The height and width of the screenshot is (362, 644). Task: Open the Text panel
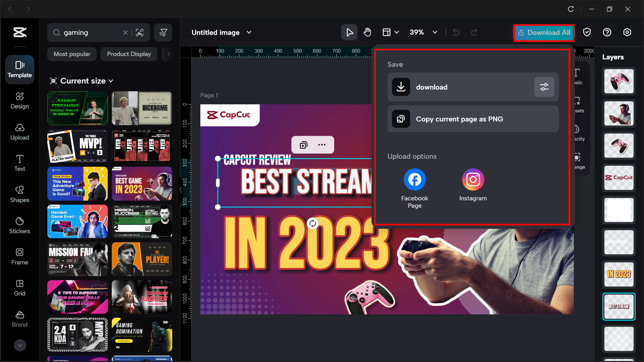20,163
